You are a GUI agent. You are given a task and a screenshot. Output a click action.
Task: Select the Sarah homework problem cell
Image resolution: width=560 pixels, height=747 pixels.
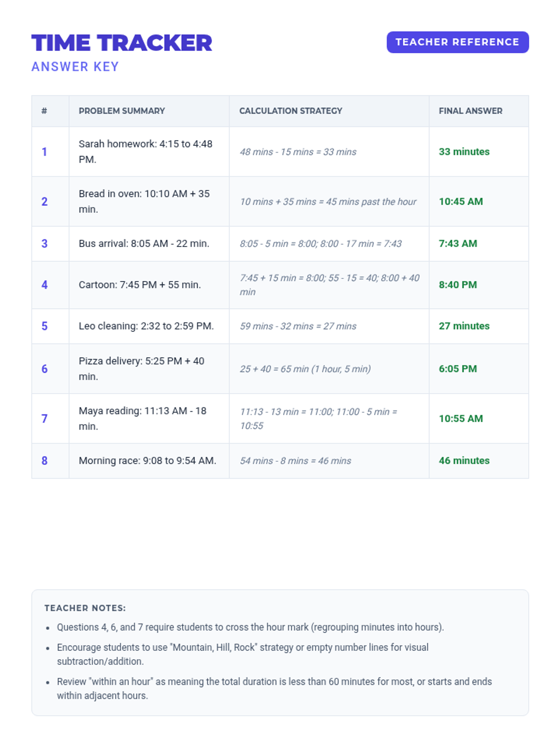point(145,151)
